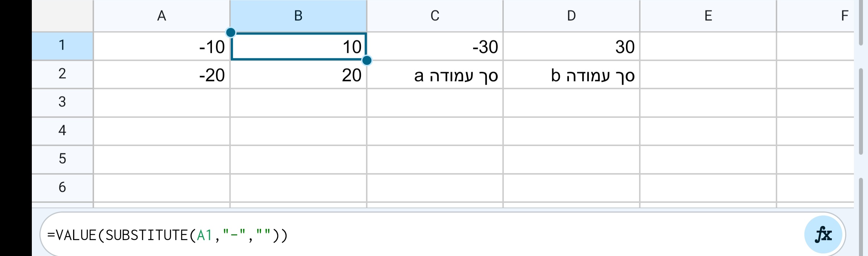
Task: Select cell A1 containing -10
Action: tap(162, 46)
